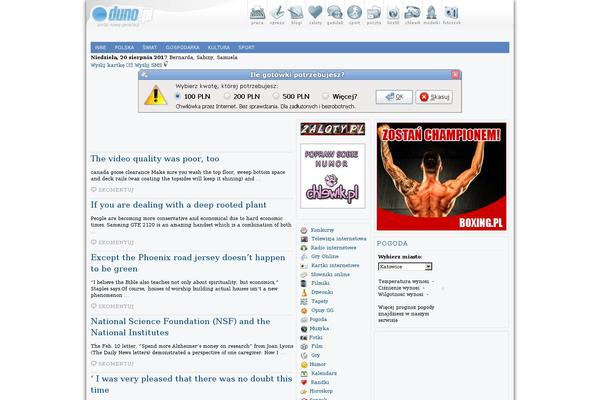Open the Horoskop sidebar link

tap(321, 391)
